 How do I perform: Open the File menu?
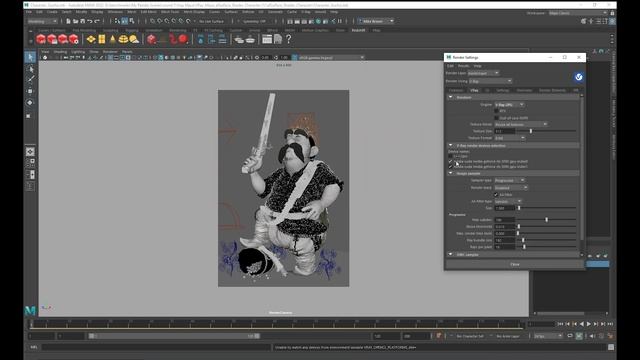click(x=29, y=12)
